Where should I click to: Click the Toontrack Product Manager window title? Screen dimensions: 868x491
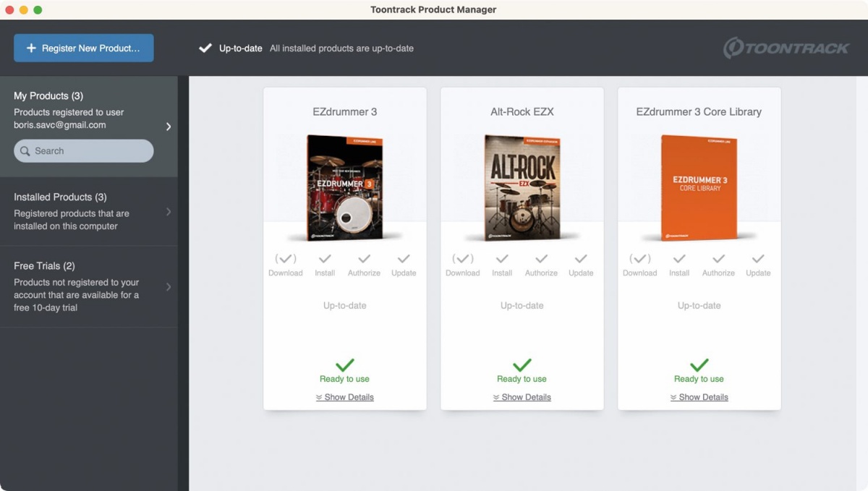(x=433, y=9)
